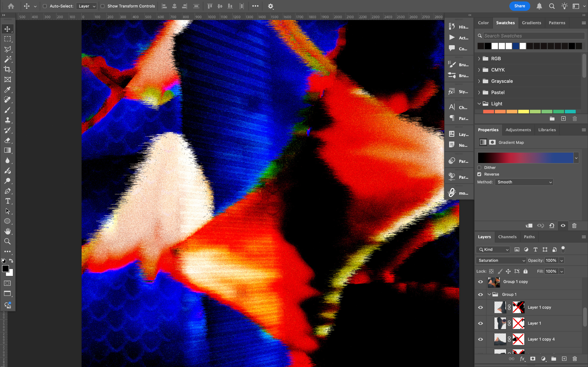Hide Layer 1 visibility eye

481,323
